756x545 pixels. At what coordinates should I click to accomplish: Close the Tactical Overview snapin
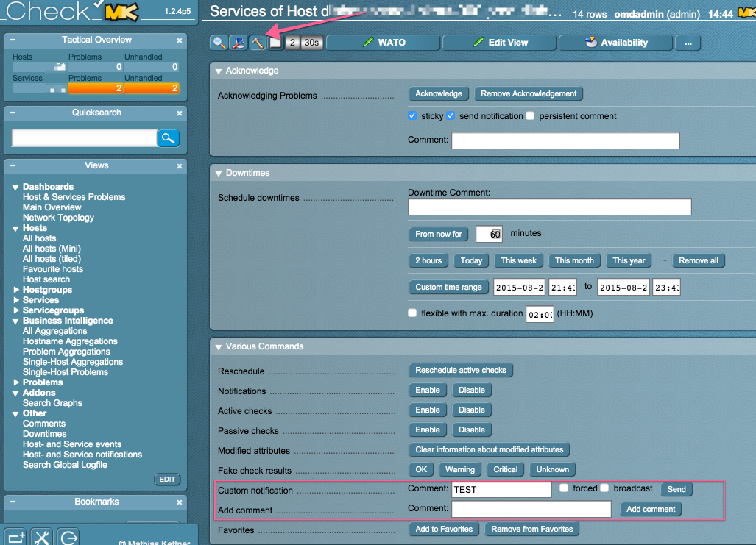tap(180, 40)
